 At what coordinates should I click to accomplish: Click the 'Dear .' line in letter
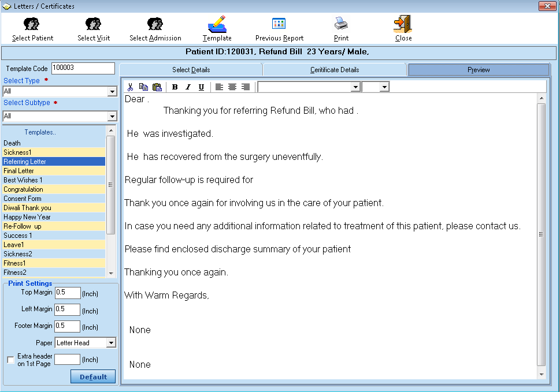click(x=137, y=99)
